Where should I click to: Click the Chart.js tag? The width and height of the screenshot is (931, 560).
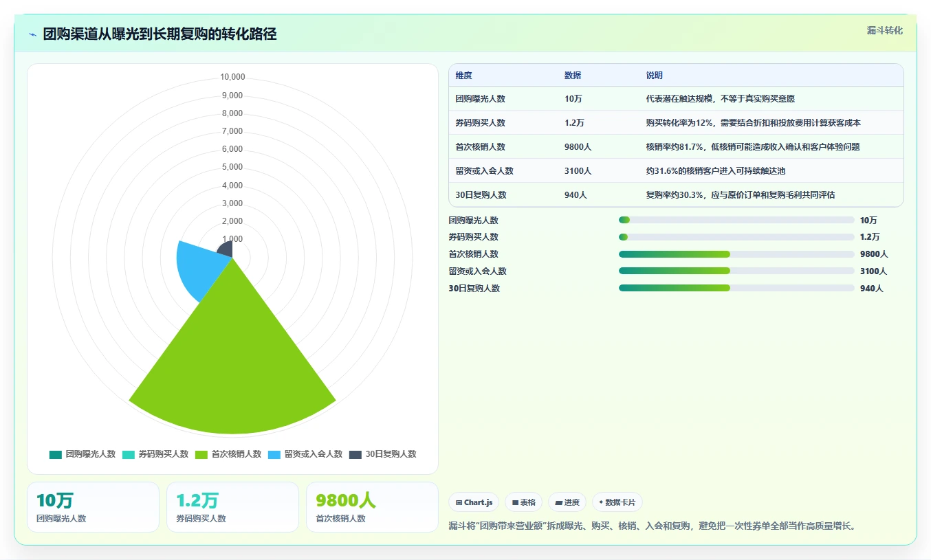pos(474,502)
